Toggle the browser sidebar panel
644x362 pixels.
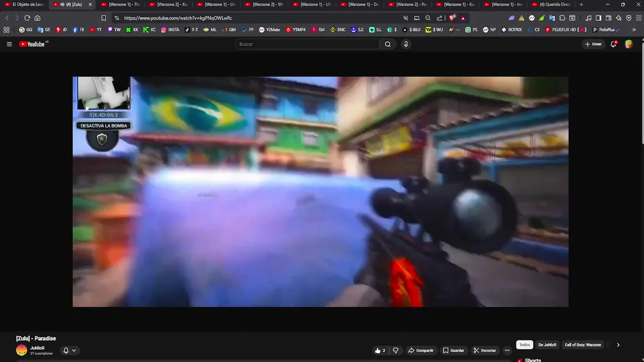(x=598, y=18)
